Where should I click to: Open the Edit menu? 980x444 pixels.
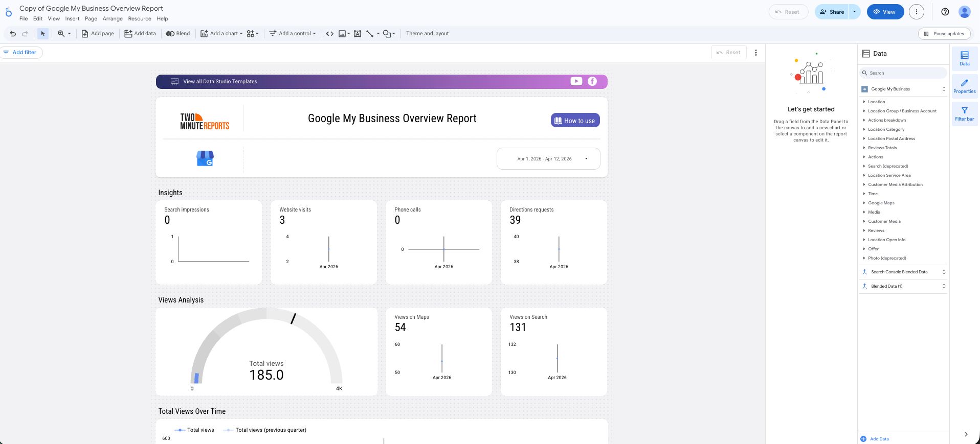tap(38, 19)
